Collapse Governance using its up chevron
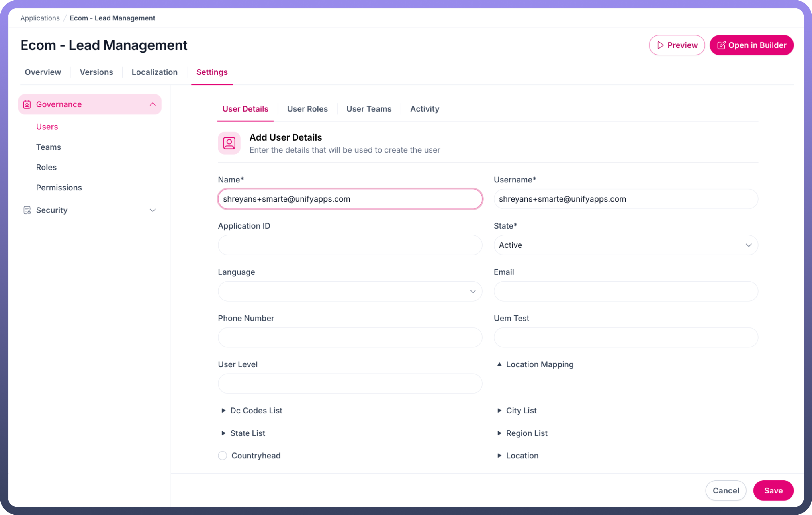This screenshot has width=812, height=515. point(152,104)
